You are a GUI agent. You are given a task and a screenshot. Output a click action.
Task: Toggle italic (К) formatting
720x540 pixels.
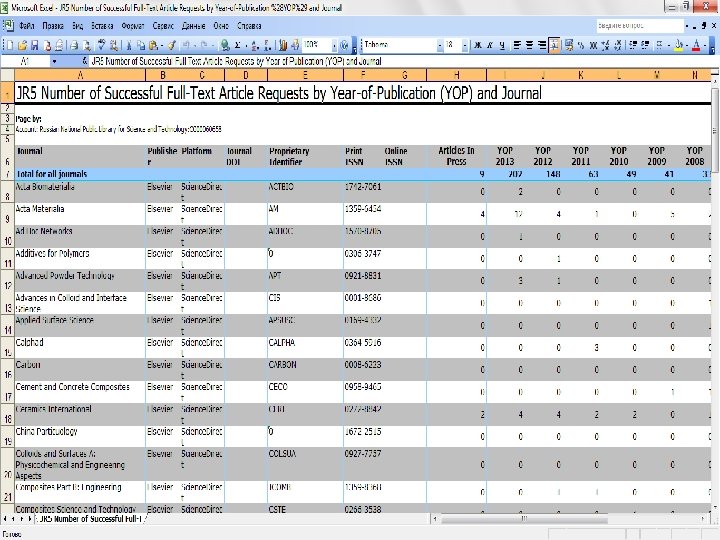[490, 45]
